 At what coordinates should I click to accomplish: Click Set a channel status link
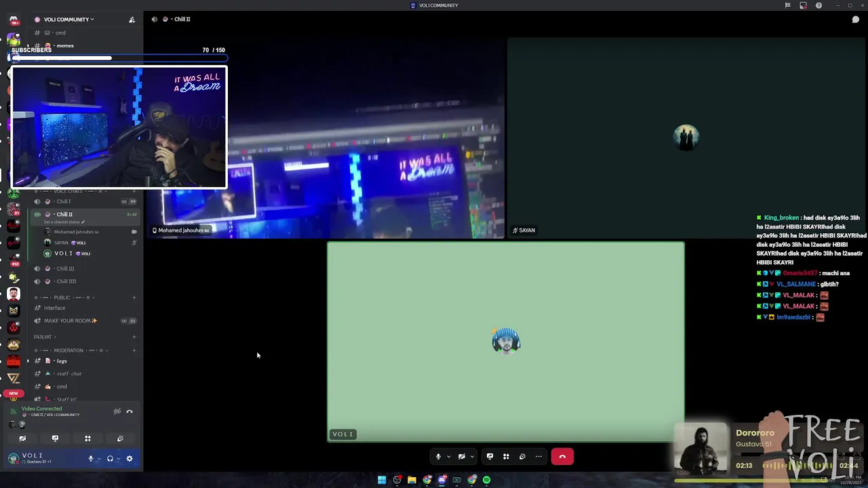coord(63,222)
